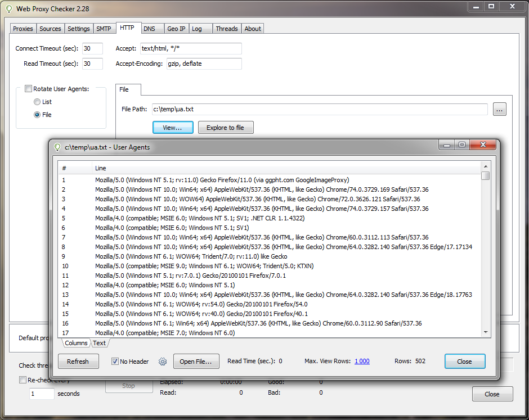
Task: Open the Proxies tab
Action: point(23,29)
